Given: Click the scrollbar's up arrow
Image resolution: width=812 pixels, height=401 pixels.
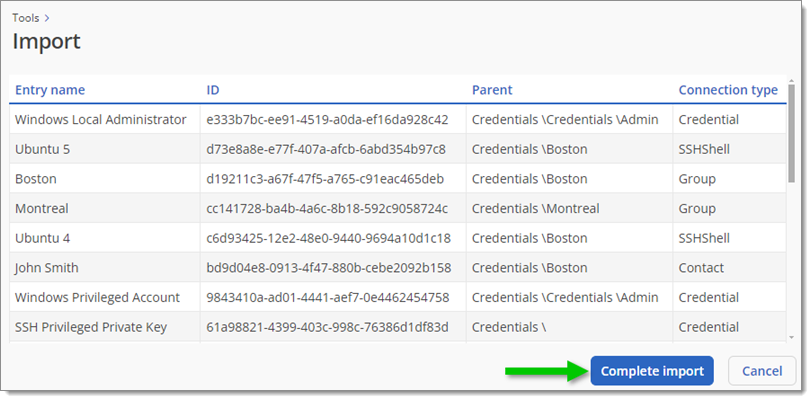Looking at the screenshot, I should pos(791,81).
